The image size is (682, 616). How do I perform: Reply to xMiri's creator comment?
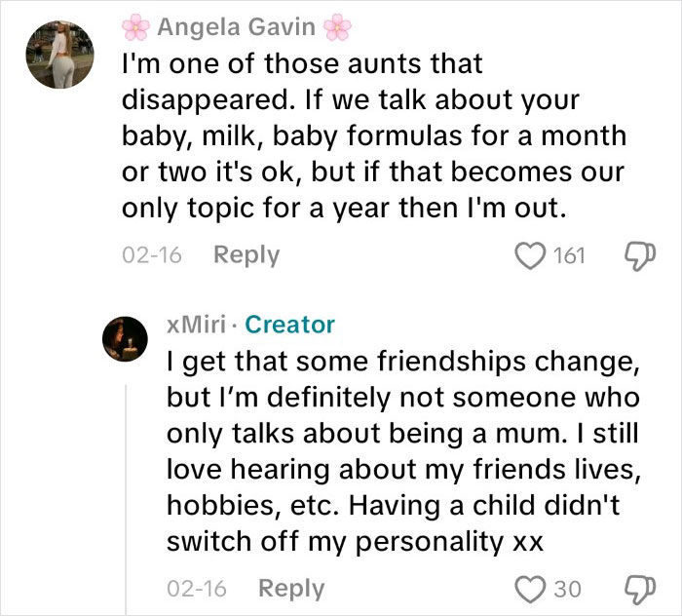coord(290,589)
